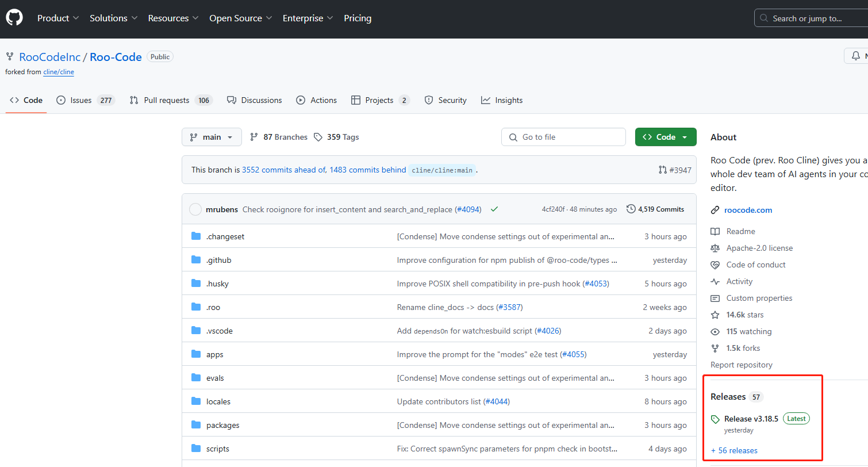Open the Pull requests tab
Image resolution: width=868 pixels, height=467 pixels.
coord(171,100)
